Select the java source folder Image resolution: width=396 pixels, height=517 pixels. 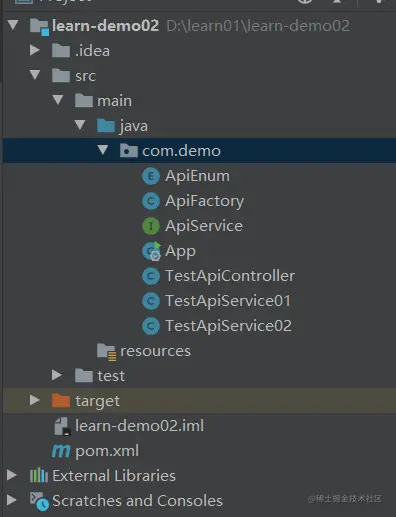[133, 126]
